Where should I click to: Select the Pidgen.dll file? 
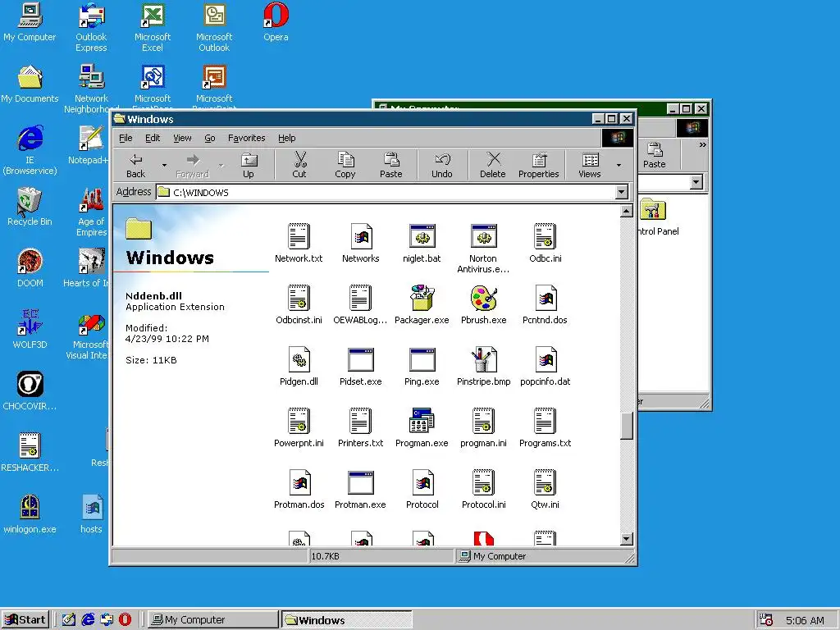point(299,366)
